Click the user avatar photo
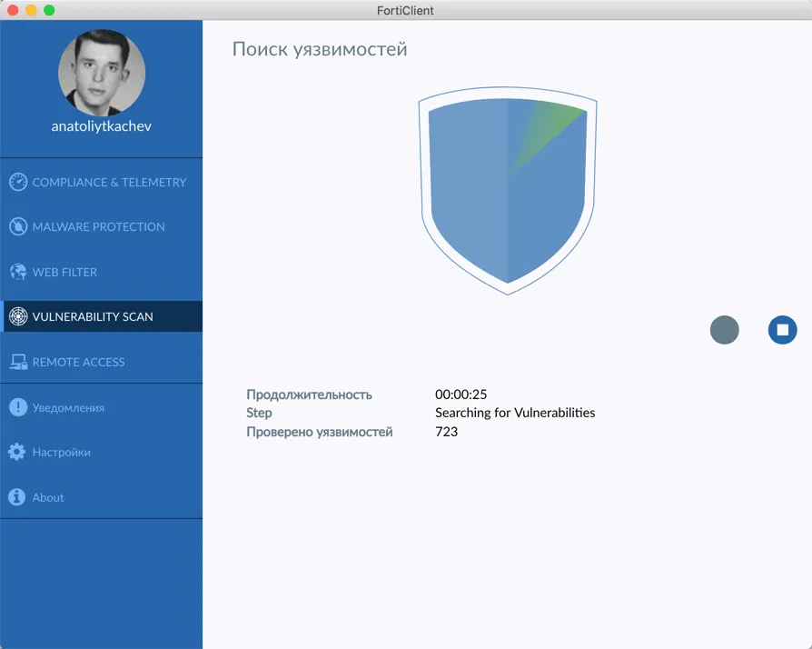 [x=102, y=73]
